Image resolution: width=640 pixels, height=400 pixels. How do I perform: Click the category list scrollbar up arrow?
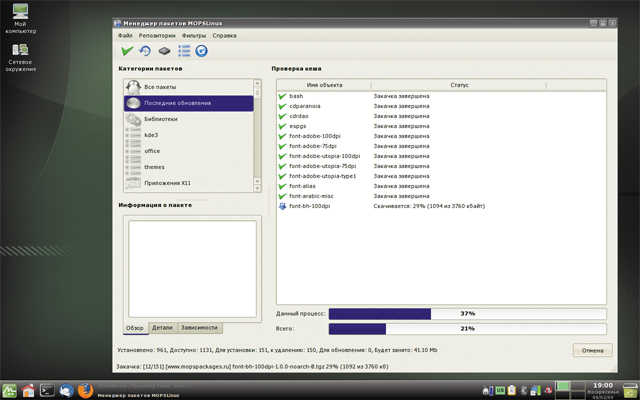[257, 83]
